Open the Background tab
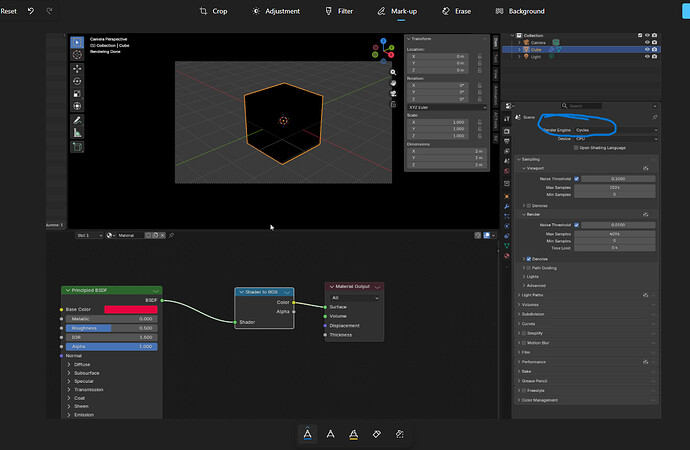The height and width of the screenshot is (450, 690). [x=520, y=11]
